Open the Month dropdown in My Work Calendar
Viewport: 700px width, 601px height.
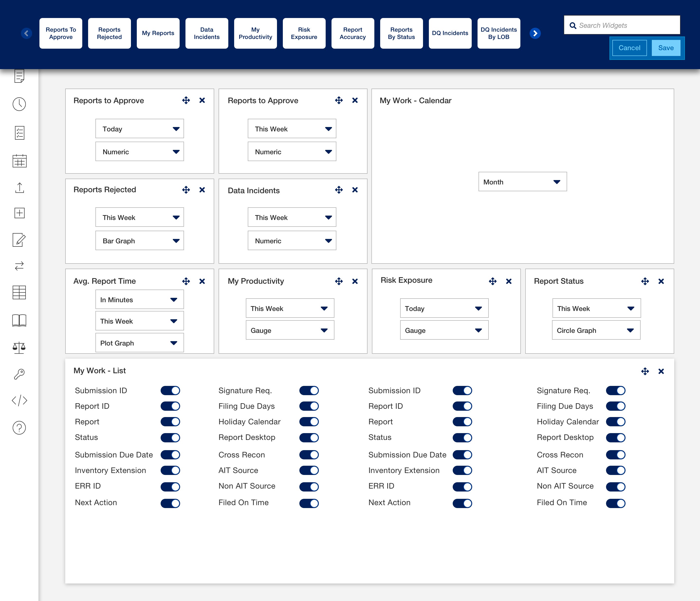[x=522, y=182]
